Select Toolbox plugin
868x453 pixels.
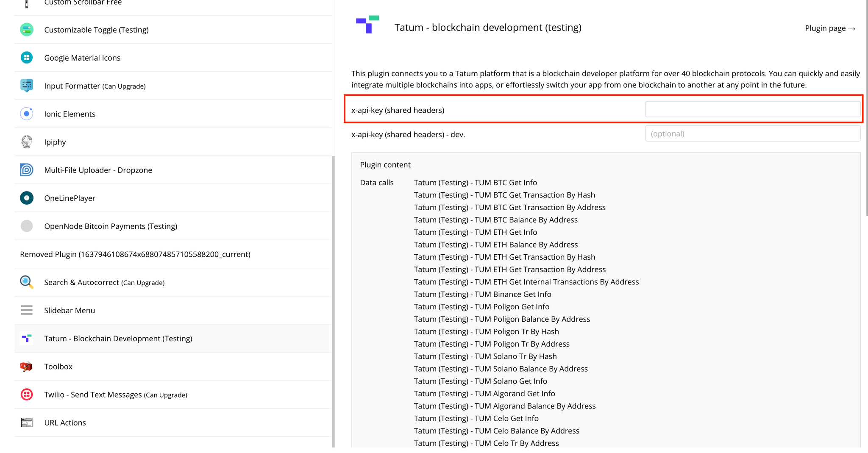[x=173, y=366]
